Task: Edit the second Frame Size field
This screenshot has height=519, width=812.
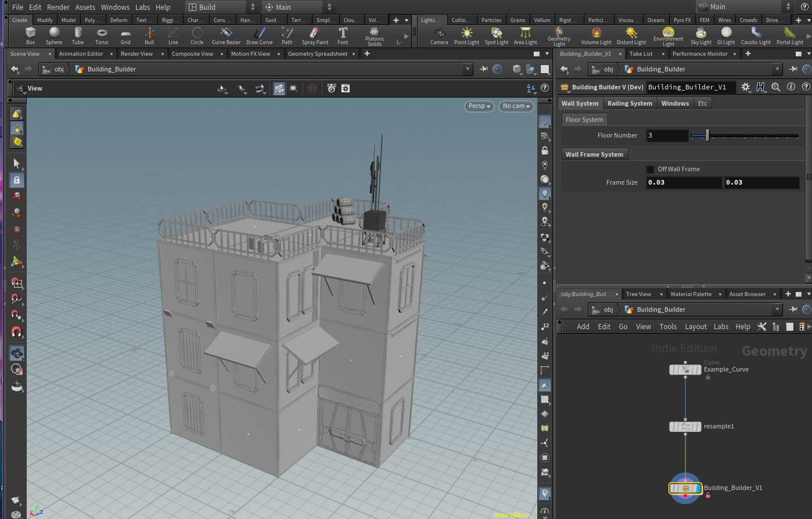Action: coord(761,182)
